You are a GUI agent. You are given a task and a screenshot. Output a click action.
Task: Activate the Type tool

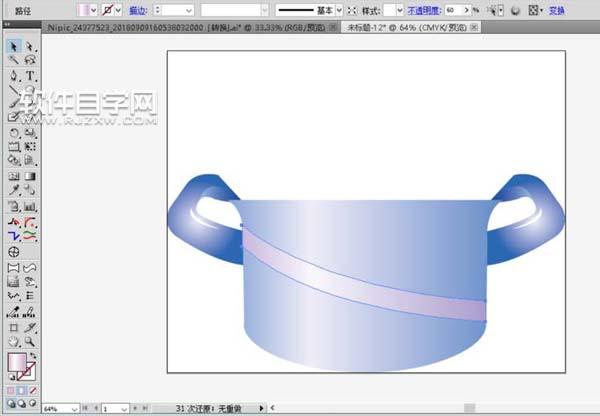(x=30, y=76)
